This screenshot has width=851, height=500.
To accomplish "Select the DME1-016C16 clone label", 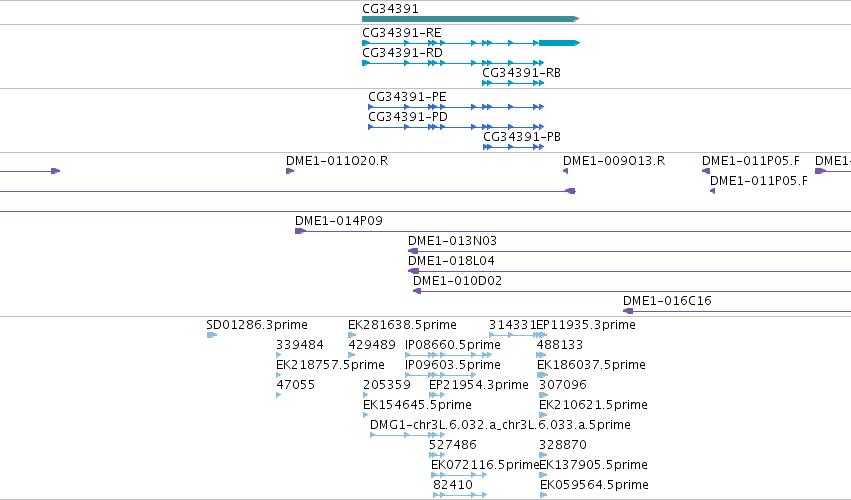I will pos(667,301).
